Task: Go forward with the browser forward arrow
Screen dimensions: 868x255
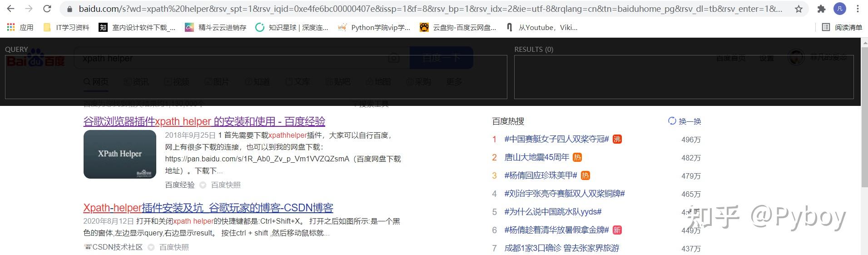Action: pos(29,9)
